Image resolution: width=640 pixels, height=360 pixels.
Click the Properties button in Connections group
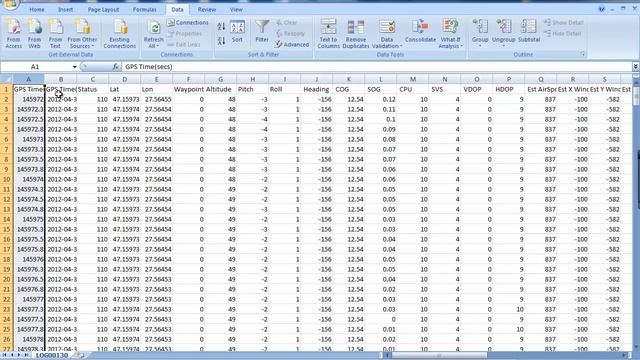tap(185, 33)
